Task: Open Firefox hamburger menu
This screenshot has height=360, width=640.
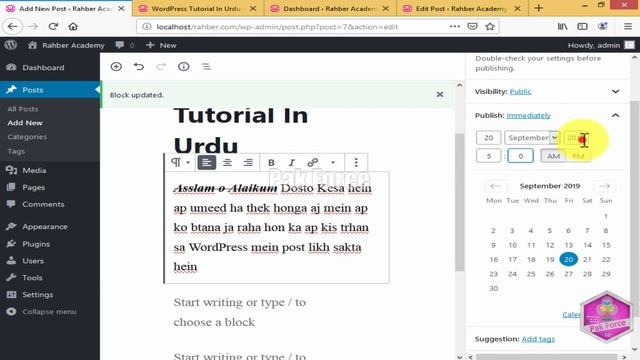Action: [628, 27]
